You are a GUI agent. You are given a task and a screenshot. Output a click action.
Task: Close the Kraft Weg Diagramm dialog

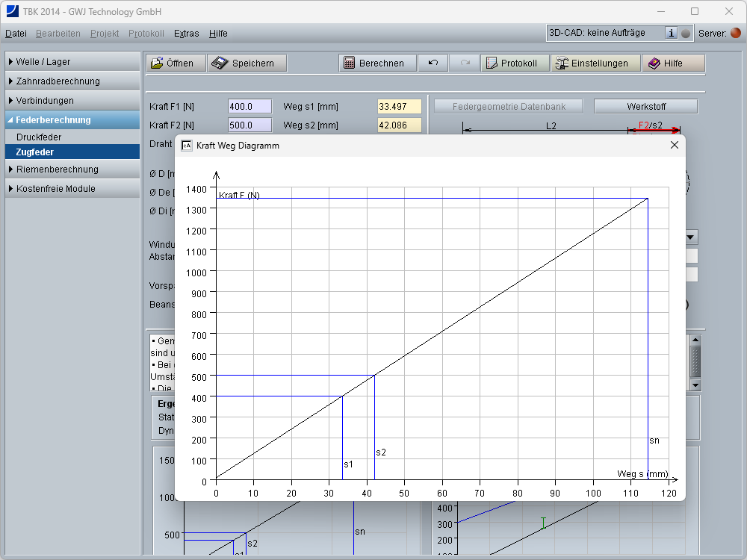(675, 145)
